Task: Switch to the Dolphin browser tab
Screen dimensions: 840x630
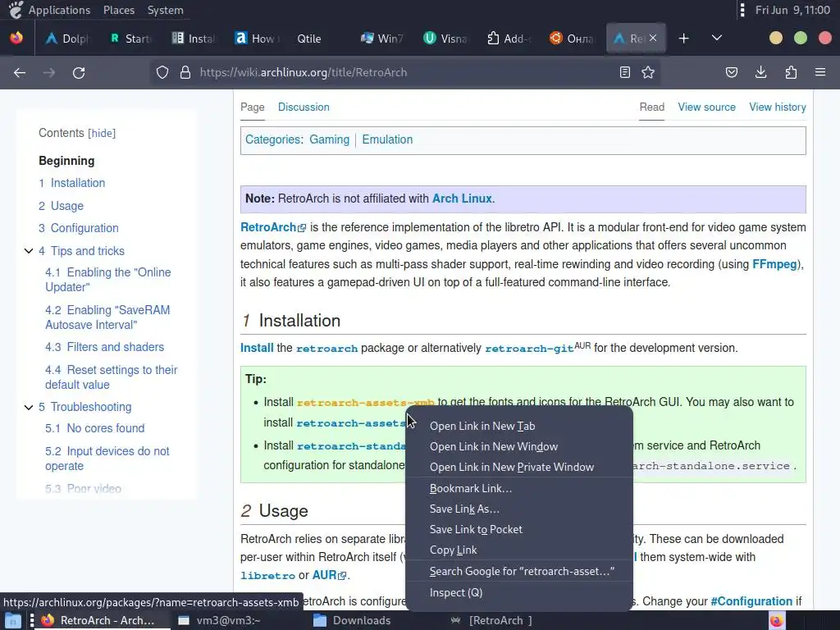Action: pos(68,38)
